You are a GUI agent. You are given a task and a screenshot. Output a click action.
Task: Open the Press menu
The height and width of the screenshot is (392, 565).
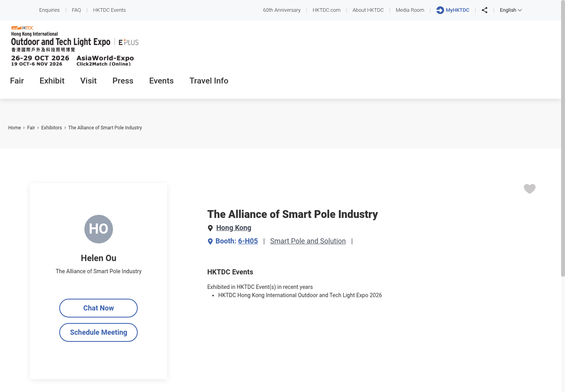(123, 81)
